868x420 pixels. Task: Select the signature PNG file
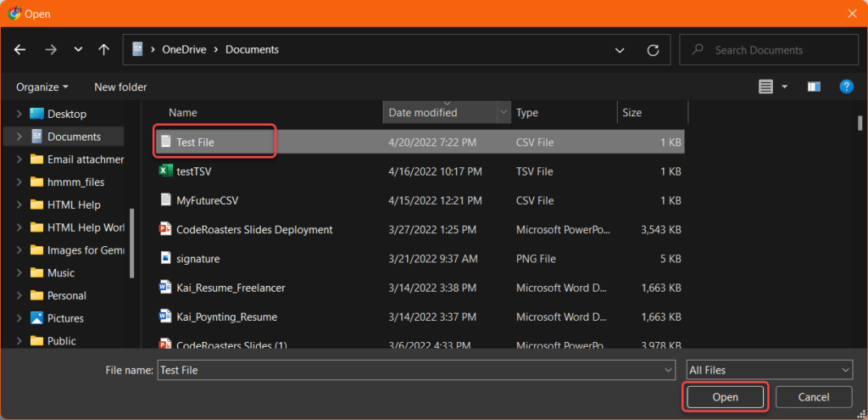(198, 258)
